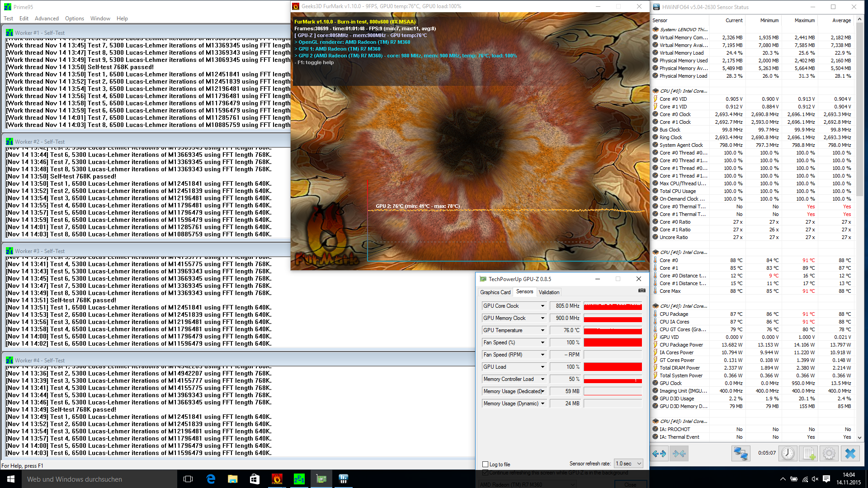The height and width of the screenshot is (488, 868).
Task: Click the Windows search box on taskbar
Action: click(99, 479)
